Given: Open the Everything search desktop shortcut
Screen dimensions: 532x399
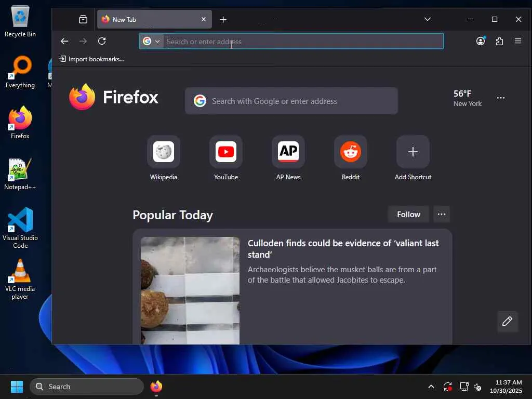Looking at the screenshot, I should coord(20,72).
